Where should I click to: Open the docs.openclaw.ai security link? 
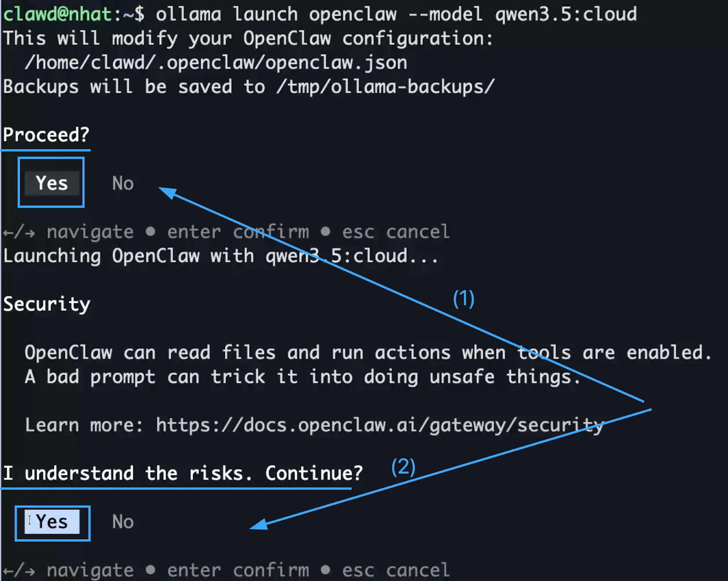click(x=379, y=425)
